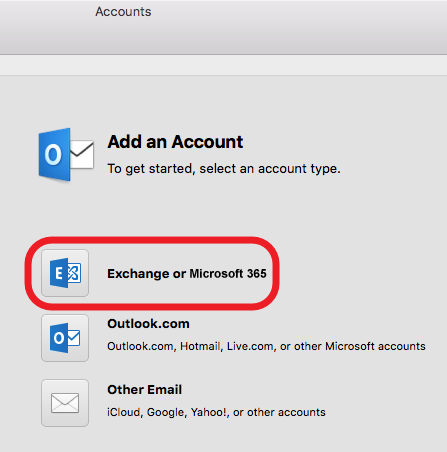Screen dimensions: 447x452
Task: Click envelope part of Outlook.com icon
Action: (73, 338)
